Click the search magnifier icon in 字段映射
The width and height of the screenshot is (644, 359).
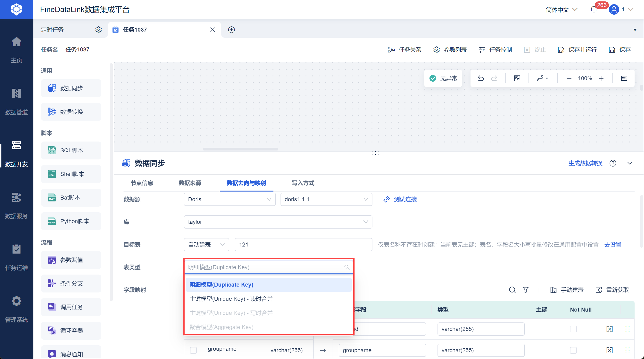pos(512,290)
